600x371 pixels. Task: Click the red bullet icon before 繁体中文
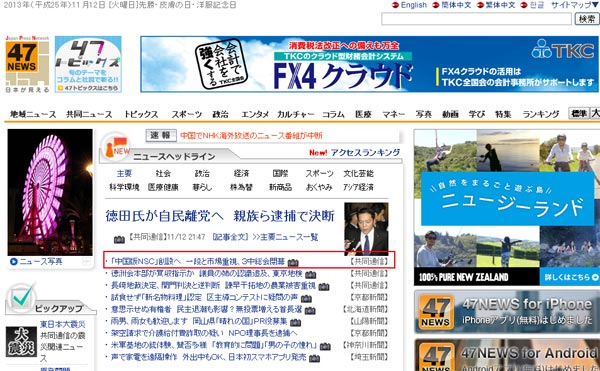tap(480, 5)
